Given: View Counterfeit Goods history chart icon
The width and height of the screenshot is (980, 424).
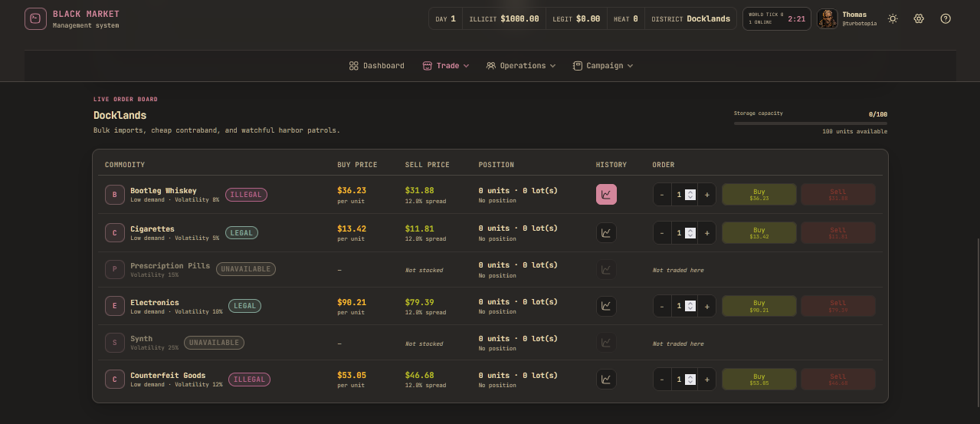Looking at the screenshot, I should [x=606, y=379].
